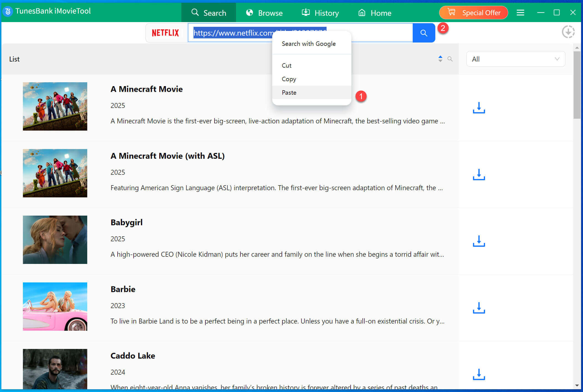Click download icon for Barbie
This screenshot has height=392, width=583.
[x=479, y=308]
